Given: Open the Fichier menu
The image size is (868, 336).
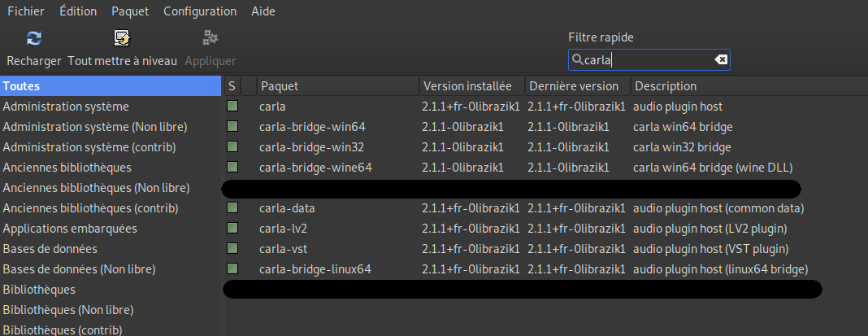Looking at the screenshot, I should tap(26, 11).
